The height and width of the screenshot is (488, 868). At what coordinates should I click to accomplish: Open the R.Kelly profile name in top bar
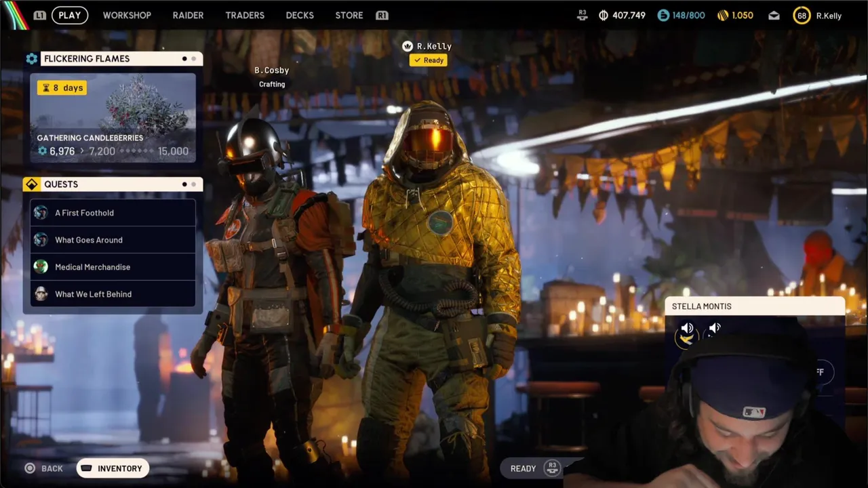tap(829, 16)
